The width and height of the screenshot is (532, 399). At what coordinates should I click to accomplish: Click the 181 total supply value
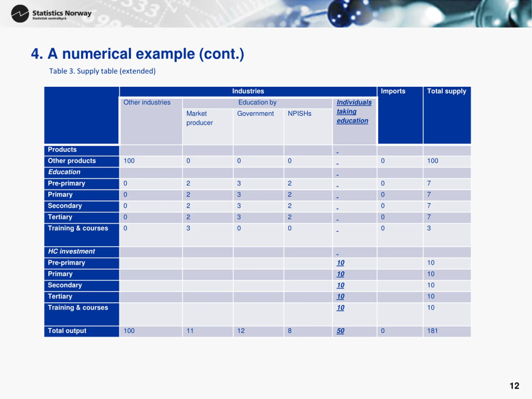432,331
